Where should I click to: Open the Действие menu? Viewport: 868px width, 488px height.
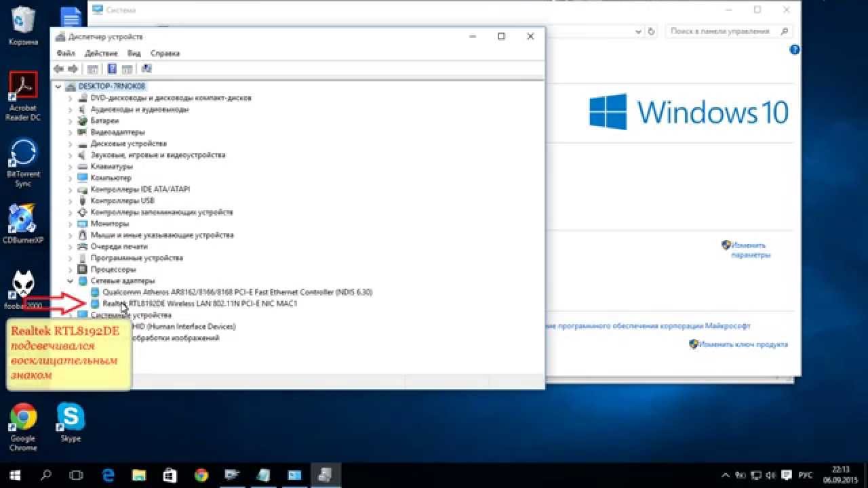pyautogui.click(x=101, y=53)
